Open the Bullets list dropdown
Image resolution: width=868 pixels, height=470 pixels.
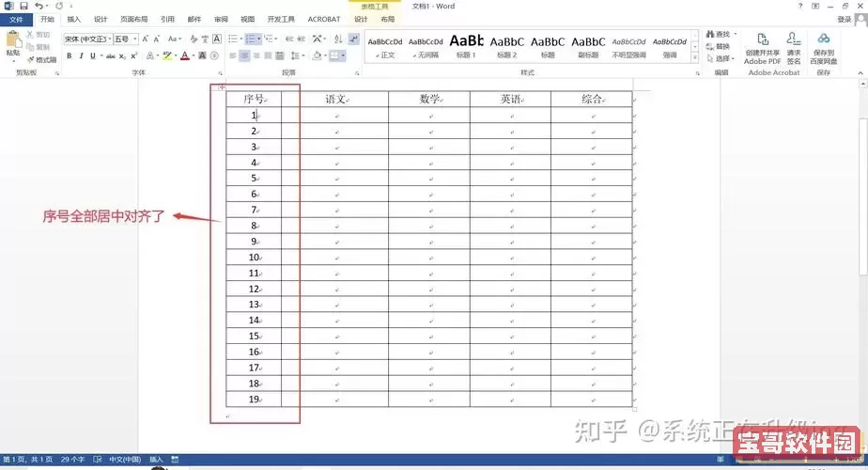pos(235,39)
